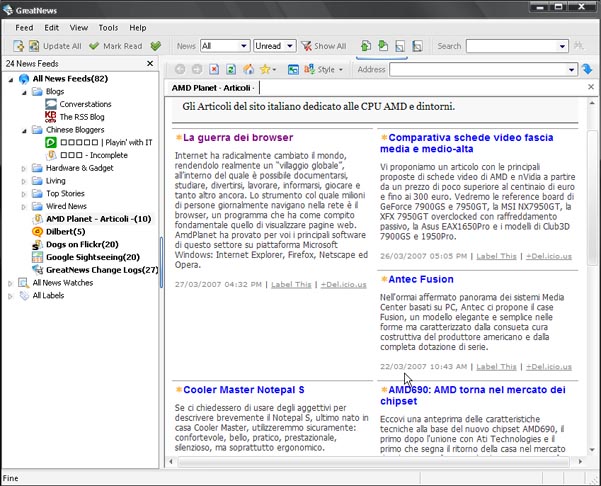Click the third page layout icon
601x486 pixels.
click(400, 46)
